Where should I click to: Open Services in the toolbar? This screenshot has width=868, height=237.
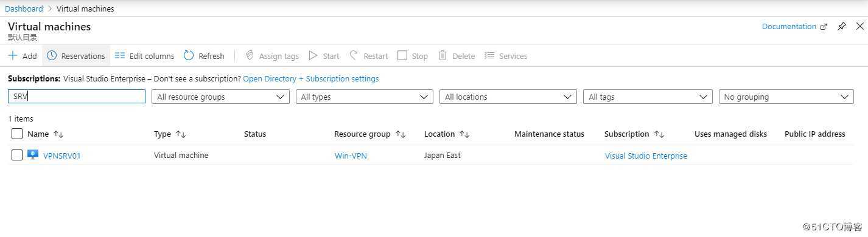(506, 56)
